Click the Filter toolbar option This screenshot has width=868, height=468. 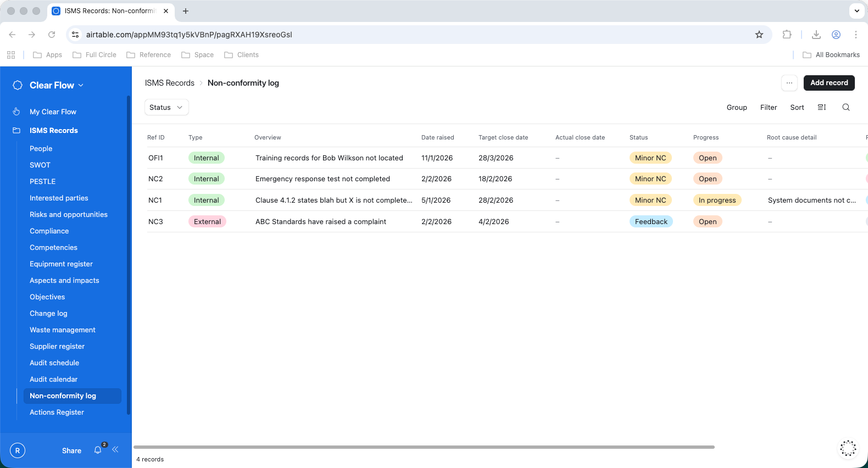point(769,108)
